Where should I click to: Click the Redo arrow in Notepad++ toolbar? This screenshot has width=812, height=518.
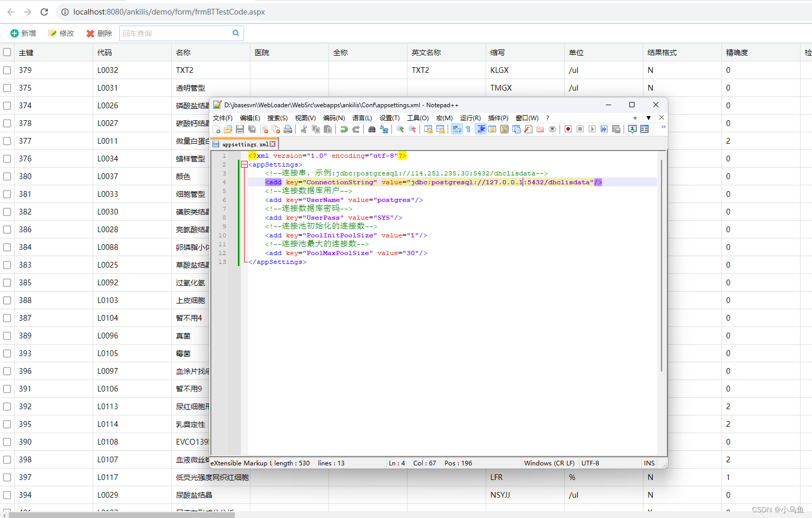(x=356, y=129)
